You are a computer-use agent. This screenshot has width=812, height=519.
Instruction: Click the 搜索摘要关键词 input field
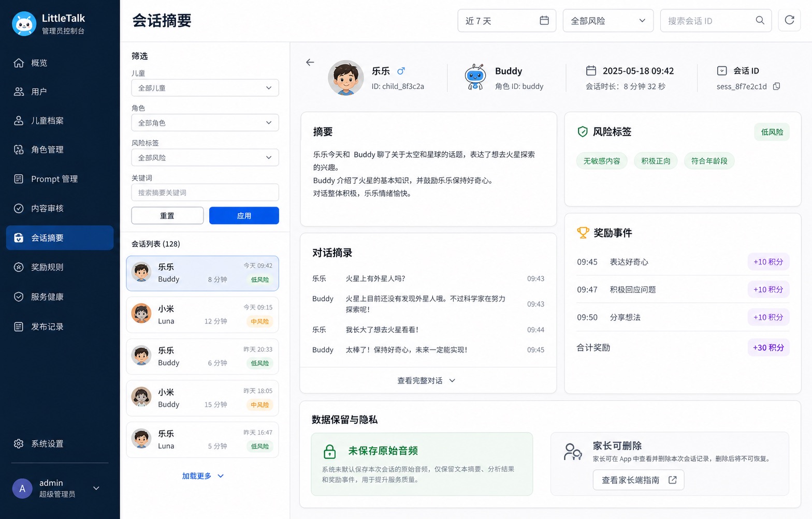[205, 192]
